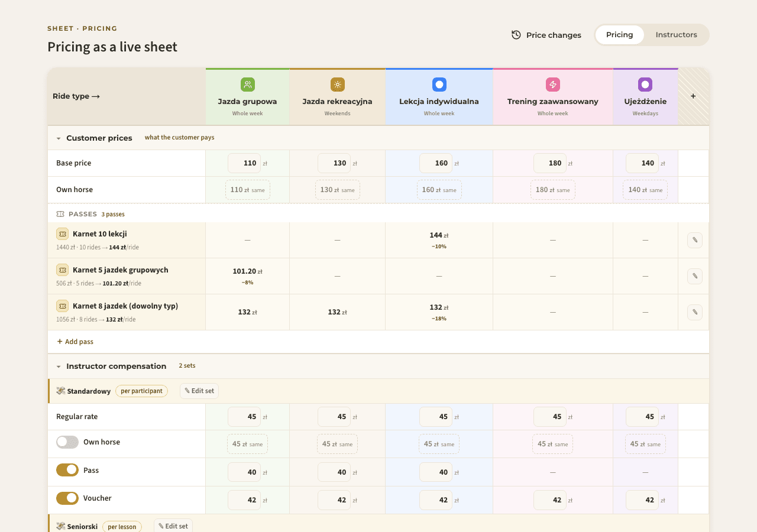The image size is (757, 532).
Task: Click 132 zł under Jazda rekreacyjna
Action: [x=337, y=312]
